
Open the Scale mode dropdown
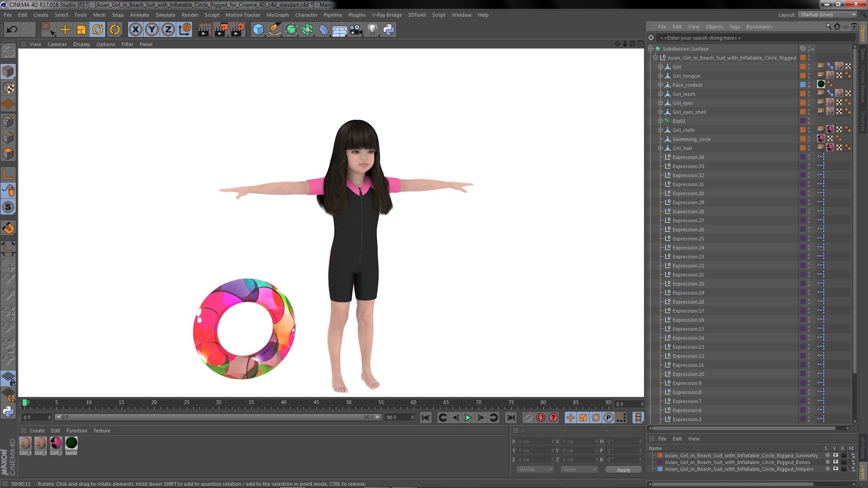point(579,469)
